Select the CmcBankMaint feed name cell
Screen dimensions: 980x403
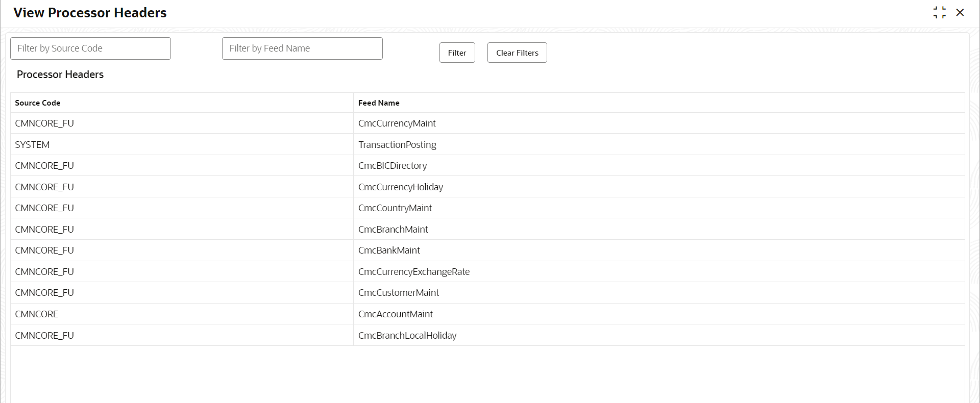point(659,250)
